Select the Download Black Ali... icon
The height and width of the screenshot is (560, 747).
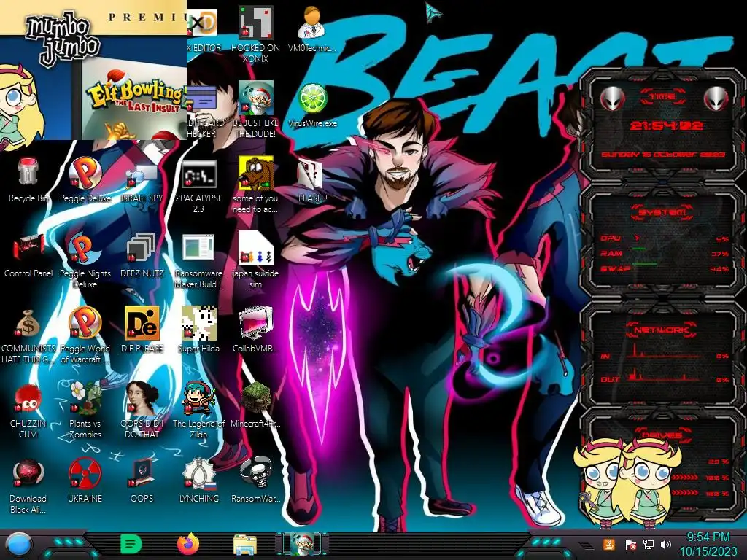pyautogui.click(x=28, y=486)
